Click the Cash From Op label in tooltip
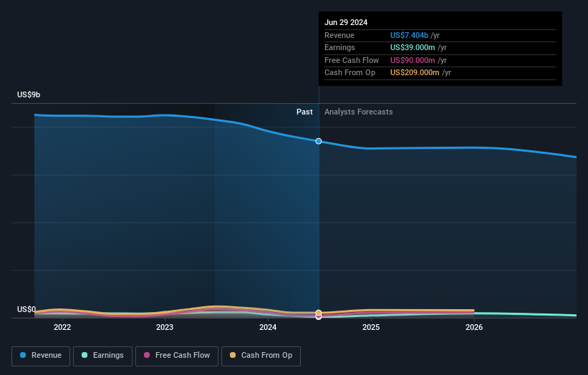The width and height of the screenshot is (588, 375). tap(350, 73)
